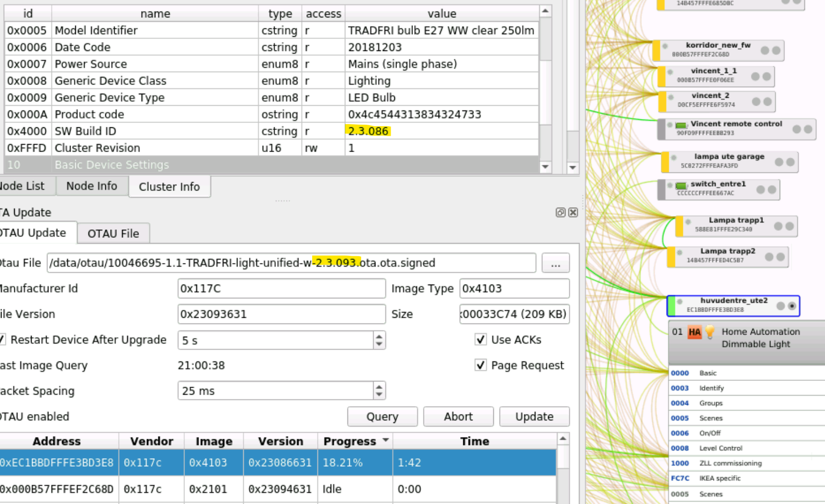Click the battery icon on Vincent remote control node
This screenshot has height=504, width=825.
click(681, 125)
